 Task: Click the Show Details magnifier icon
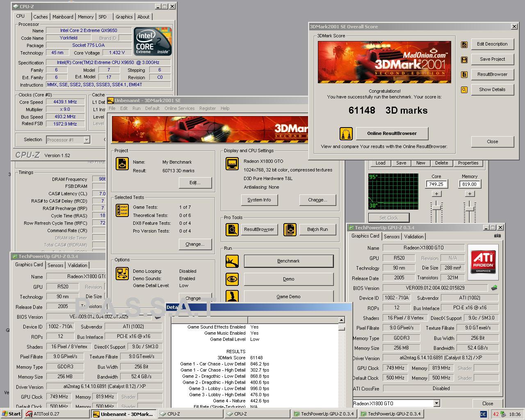click(464, 90)
